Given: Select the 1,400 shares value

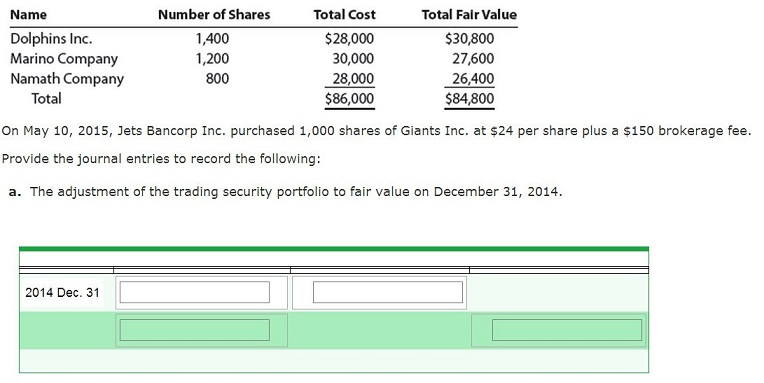Looking at the screenshot, I should coord(212,38).
